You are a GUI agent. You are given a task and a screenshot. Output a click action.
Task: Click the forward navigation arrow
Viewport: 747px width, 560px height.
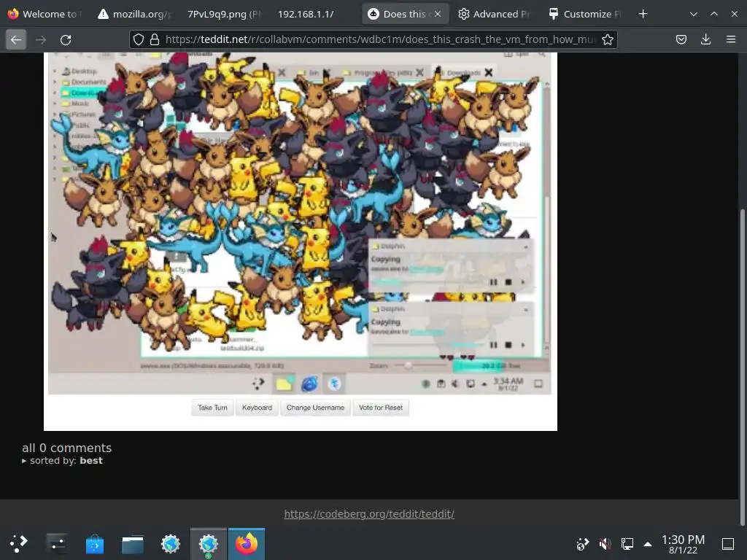pos(41,39)
